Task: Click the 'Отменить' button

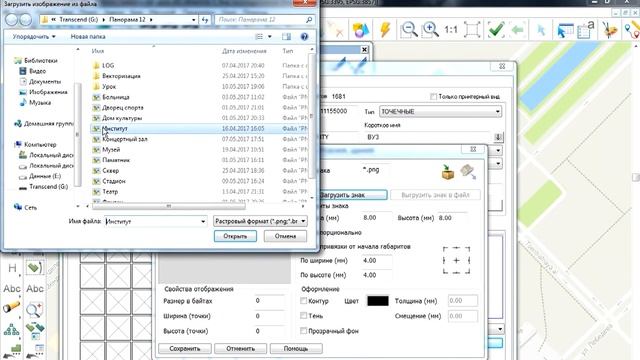Action: (x=240, y=349)
